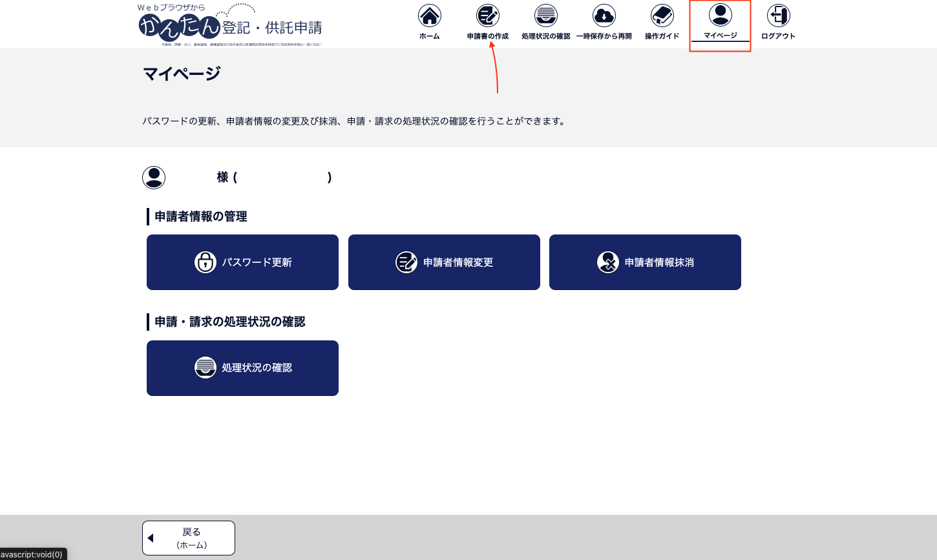The height and width of the screenshot is (560, 937).
Task: Click the 戻る(ホーム) back button
Action: click(189, 538)
